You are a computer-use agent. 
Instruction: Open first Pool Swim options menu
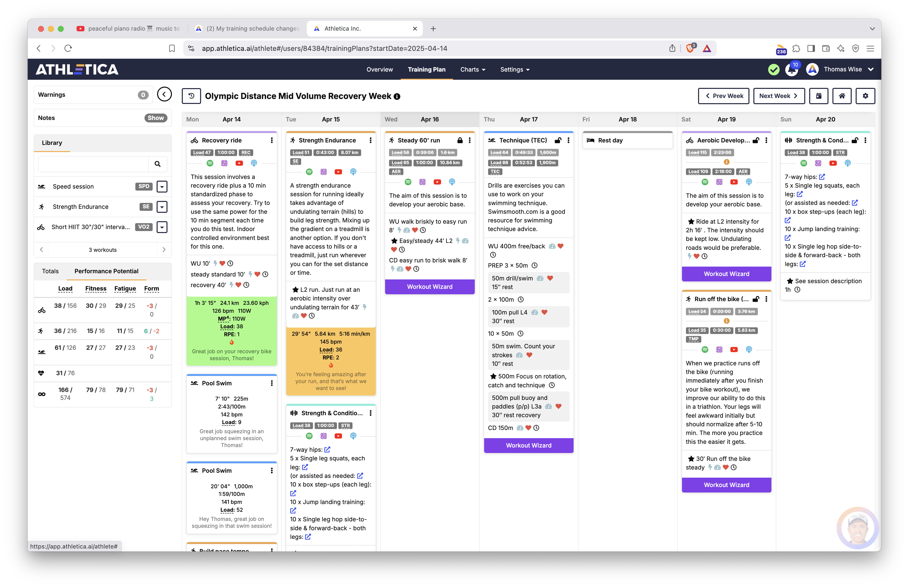pos(271,383)
